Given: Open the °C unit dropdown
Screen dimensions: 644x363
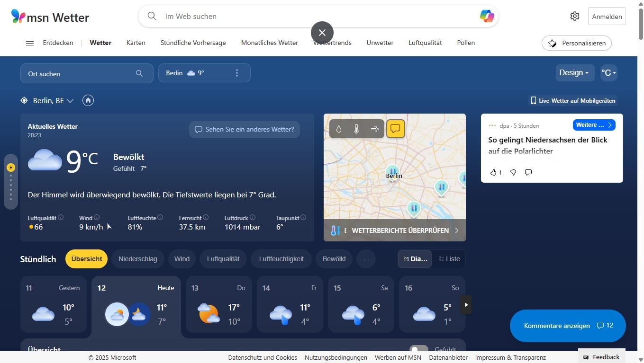Looking at the screenshot, I should [608, 73].
